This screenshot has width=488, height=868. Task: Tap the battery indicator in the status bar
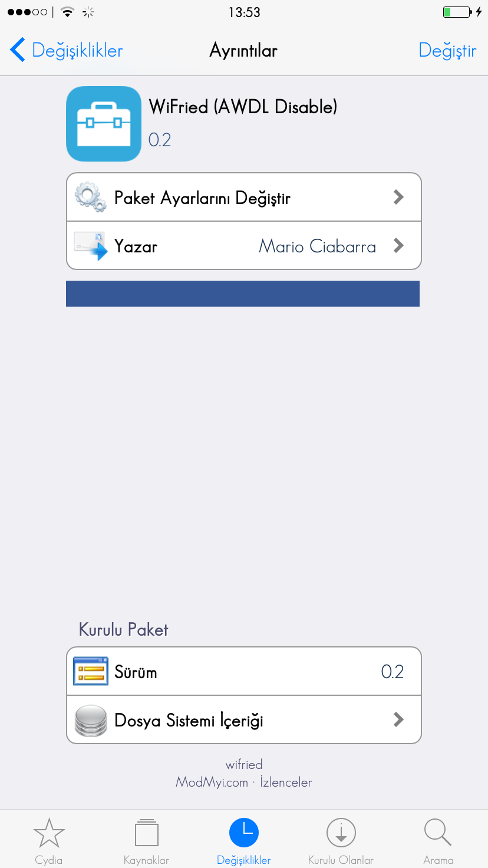coord(457,12)
